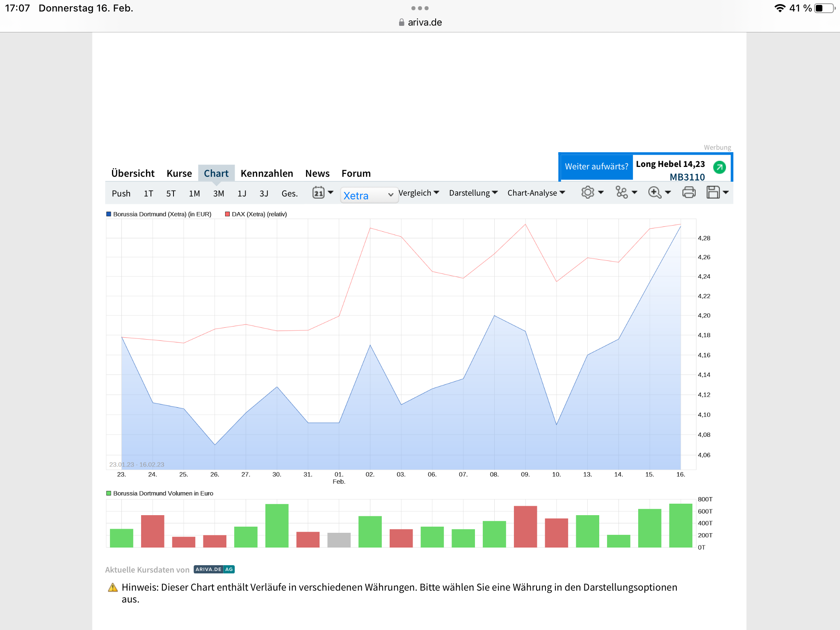840x630 pixels.
Task: Click the share nodes icon
Action: (621, 192)
